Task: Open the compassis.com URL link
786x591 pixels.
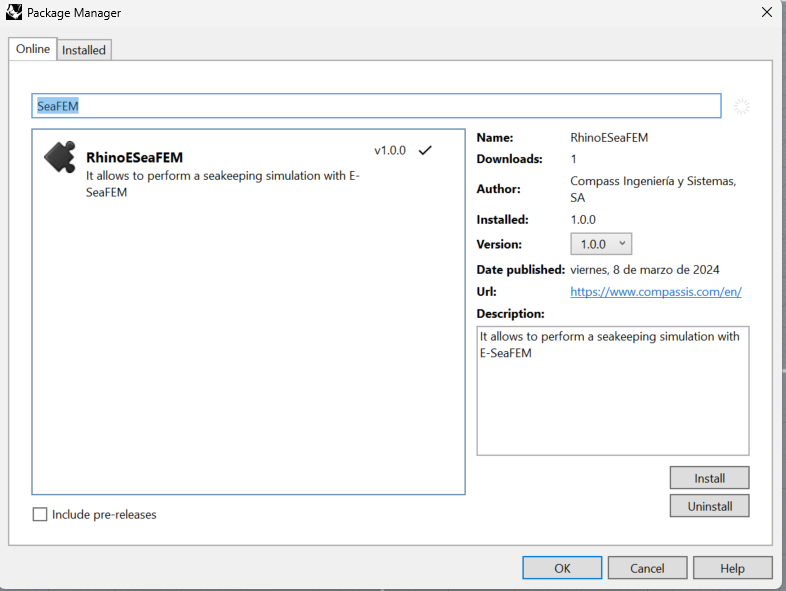Action: coord(656,292)
